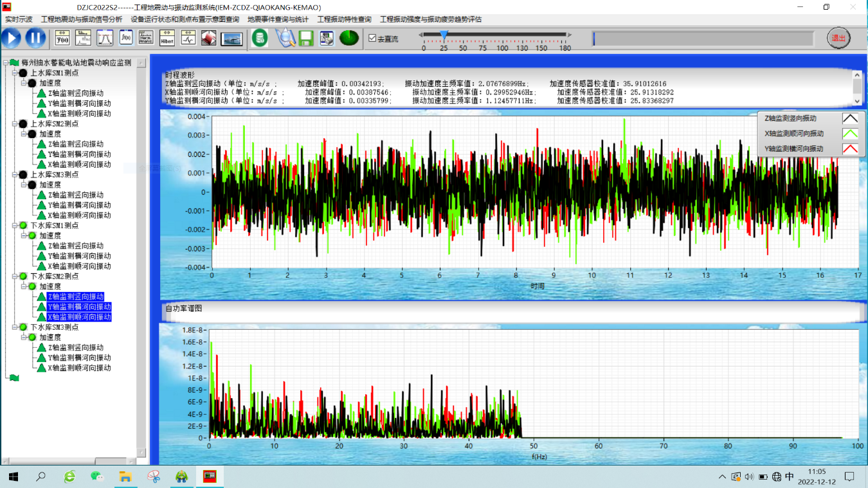Pause monitoring with the blue pause button
Screen dimensions: 868x488
tap(35, 38)
